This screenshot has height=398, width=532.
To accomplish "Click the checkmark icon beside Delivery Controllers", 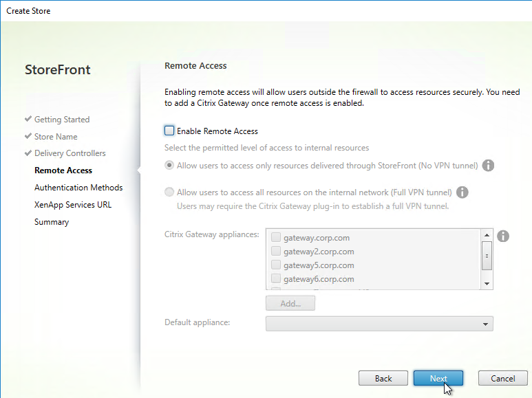I will click(28, 153).
